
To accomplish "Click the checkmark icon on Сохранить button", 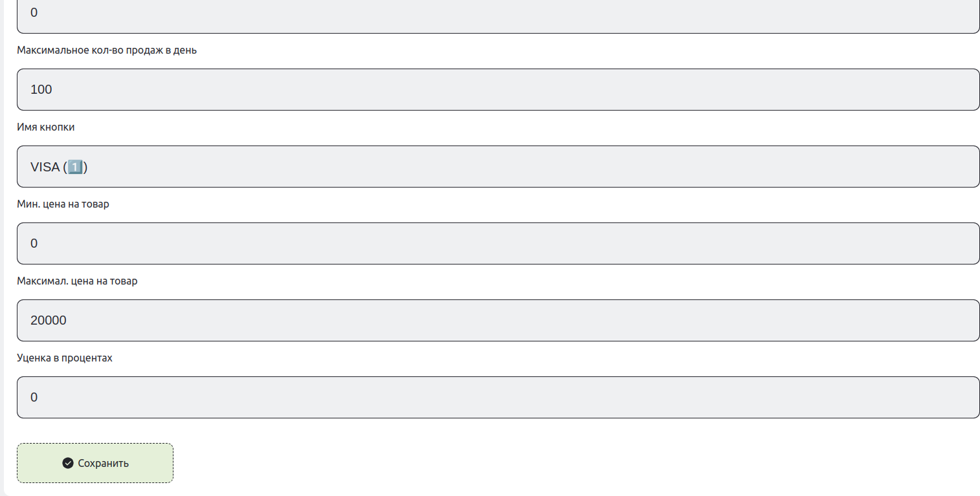I will tap(68, 463).
